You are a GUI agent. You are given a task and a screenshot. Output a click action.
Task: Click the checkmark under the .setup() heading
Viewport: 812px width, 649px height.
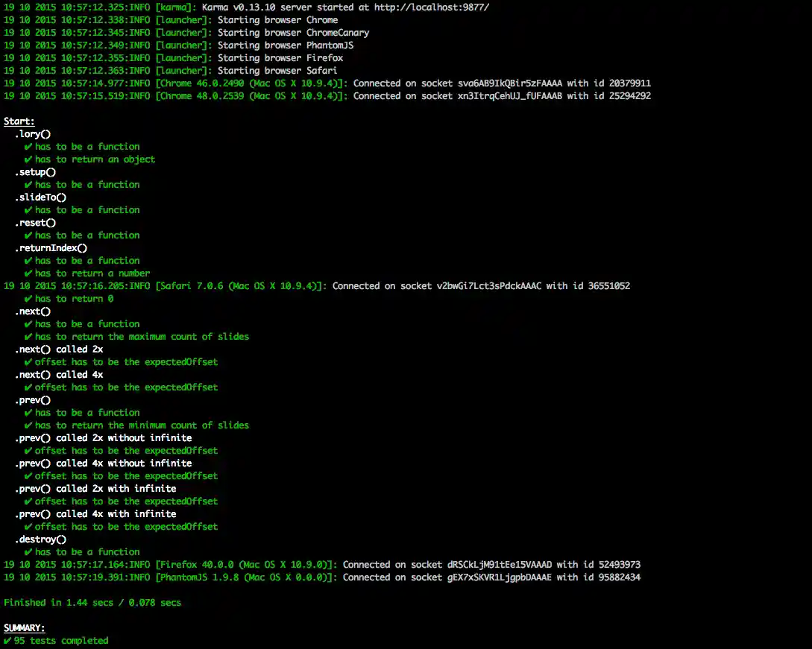[x=28, y=185]
